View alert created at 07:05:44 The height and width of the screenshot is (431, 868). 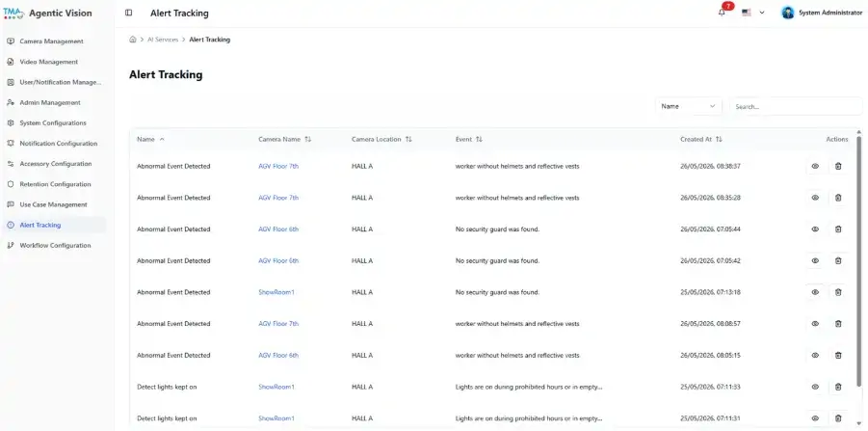click(815, 229)
